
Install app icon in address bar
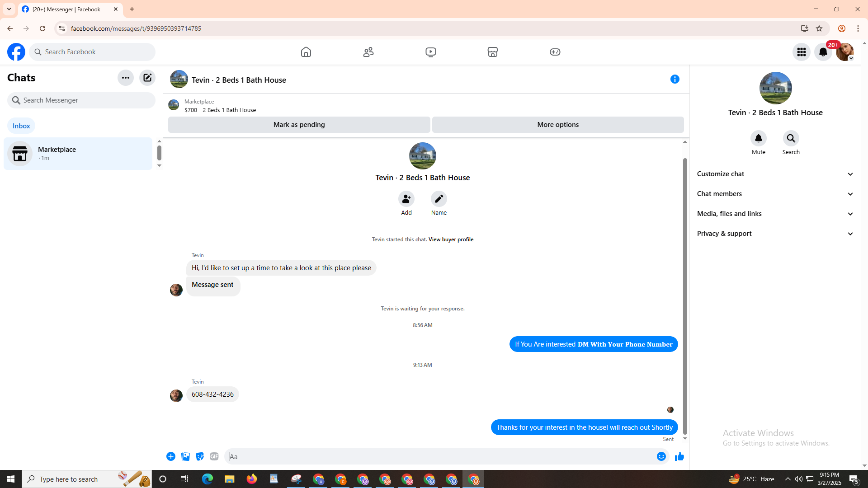(x=805, y=28)
